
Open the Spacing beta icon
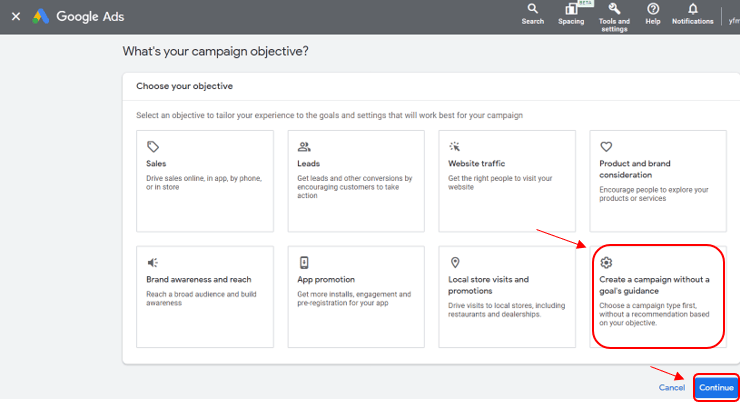[571, 9]
